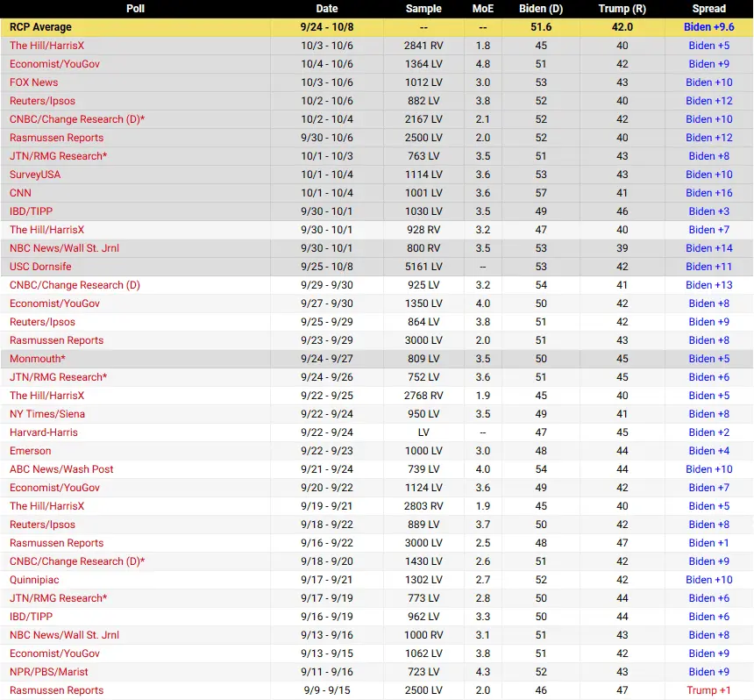This screenshot has height=700, width=754.
Task: Open the SurveyUSA poll link
Action: tap(35, 175)
